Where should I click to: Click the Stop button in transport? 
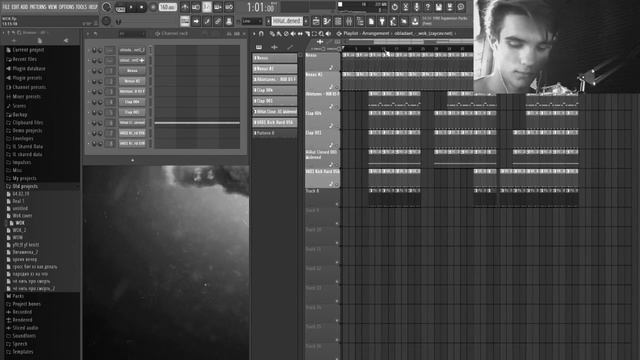point(142,7)
